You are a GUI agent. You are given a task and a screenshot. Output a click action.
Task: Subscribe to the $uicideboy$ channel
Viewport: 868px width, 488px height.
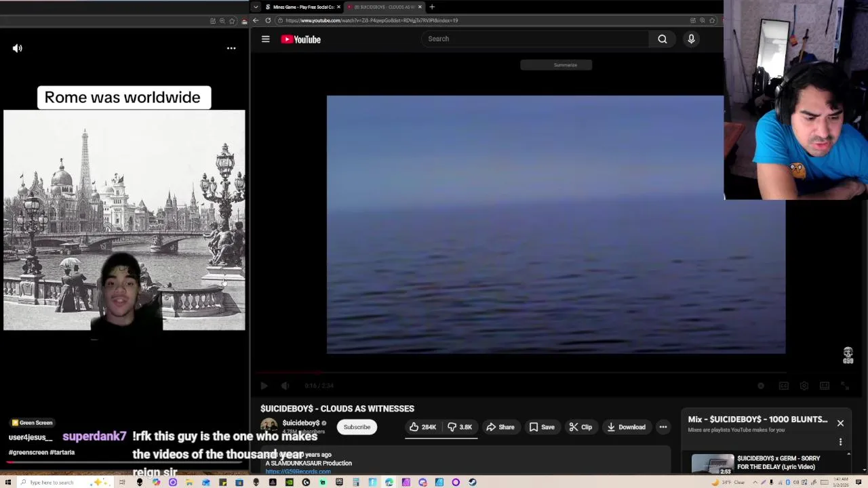[x=357, y=427]
